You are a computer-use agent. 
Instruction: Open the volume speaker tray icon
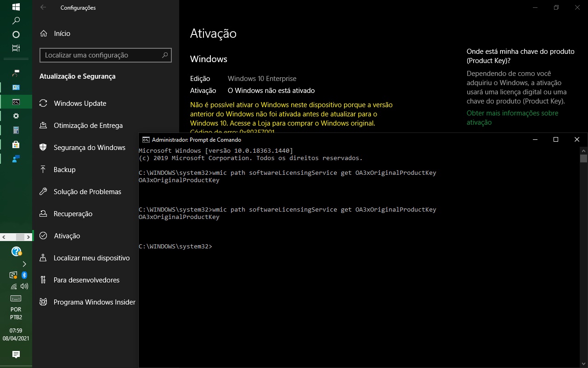[x=24, y=286]
